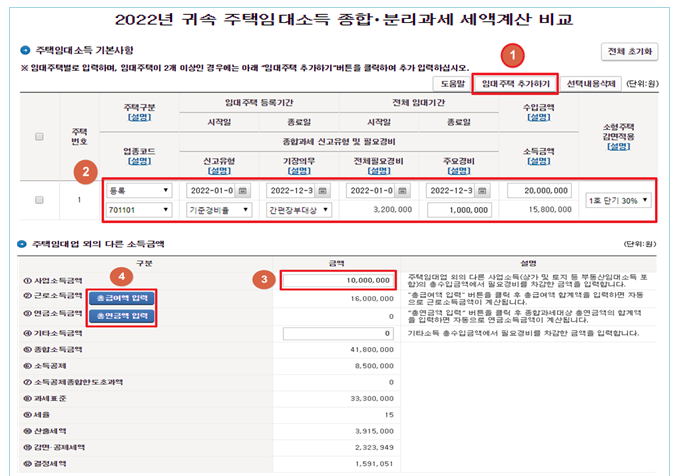Select the 근로소득금액 value 16,000,000
This screenshot has width=682, height=476.
point(372,299)
